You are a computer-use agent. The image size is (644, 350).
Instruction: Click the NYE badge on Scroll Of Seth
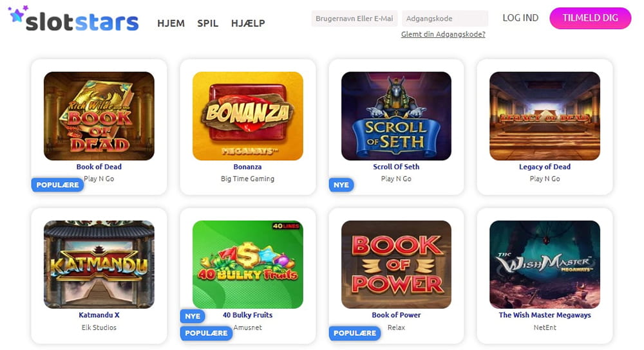pos(341,185)
